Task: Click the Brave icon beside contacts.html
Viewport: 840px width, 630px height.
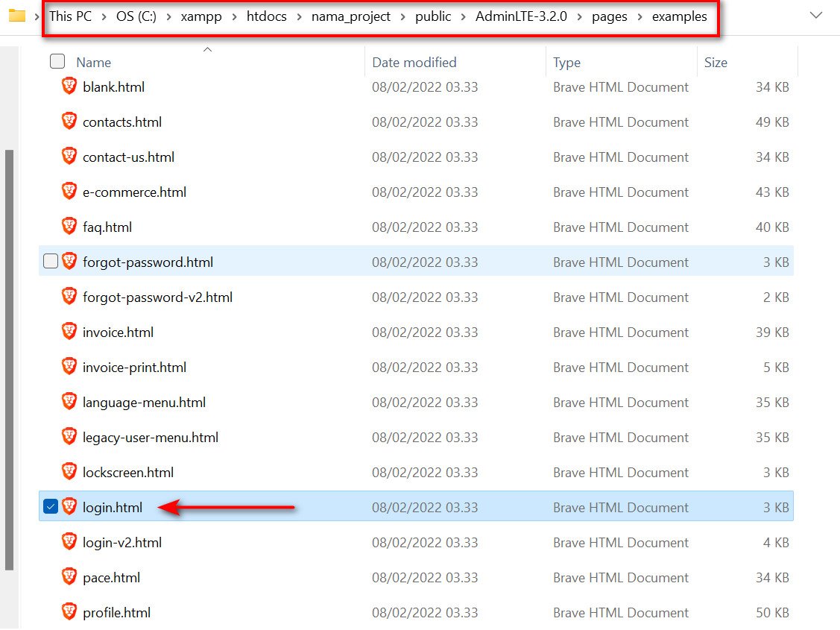Action: click(69, 121)
